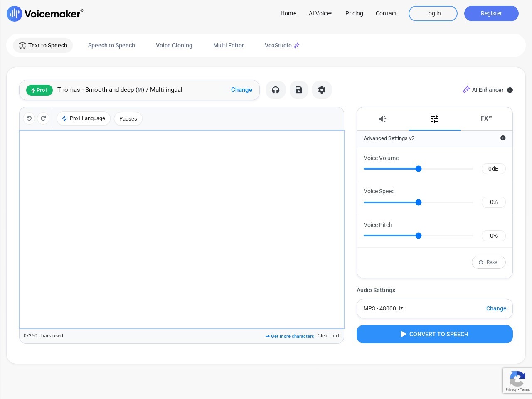Click the Voice Speed slider handle
This screenshot has width=532, height=399.
(x=419, y=202)
